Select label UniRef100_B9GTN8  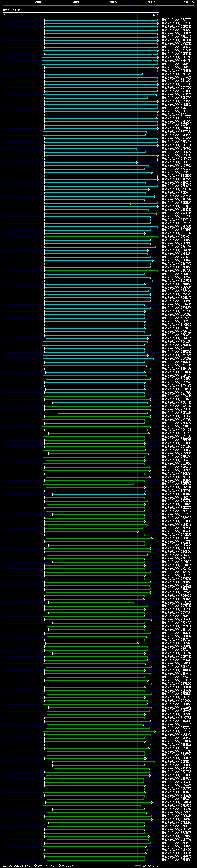[177, 57]
